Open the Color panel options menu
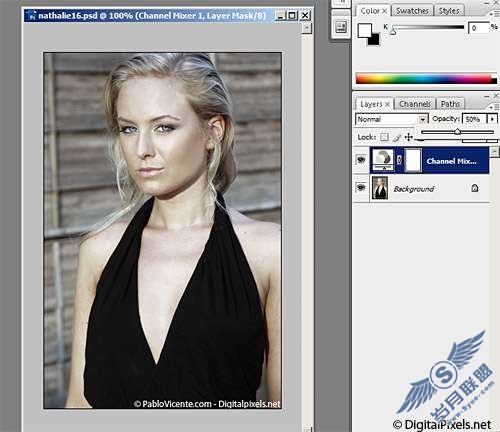 coord(495,13)
